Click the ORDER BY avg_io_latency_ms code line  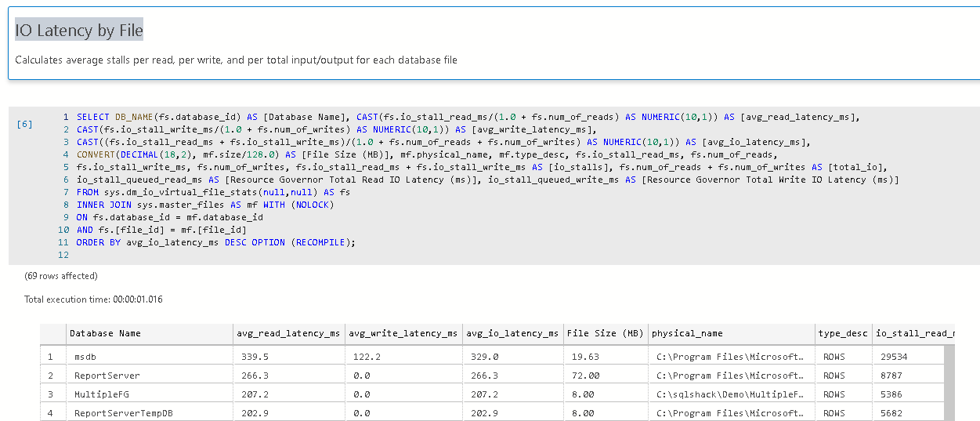(215, 242)
